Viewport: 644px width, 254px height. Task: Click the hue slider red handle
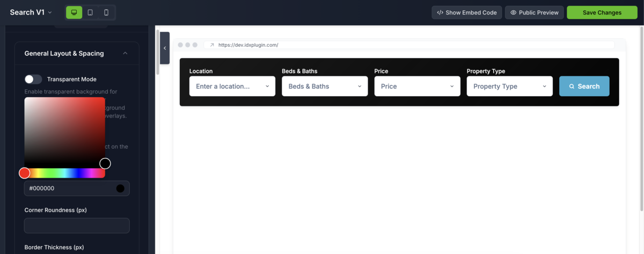[x=24, y=173]
